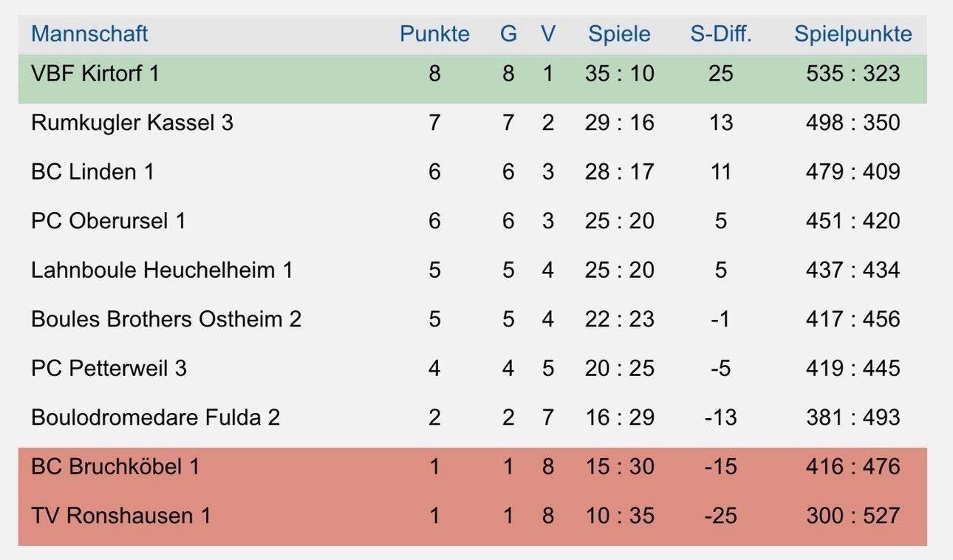Select BC Bruchköbel 1 in red row
This screenshot has height=560, width=953.
pos(115,467)
